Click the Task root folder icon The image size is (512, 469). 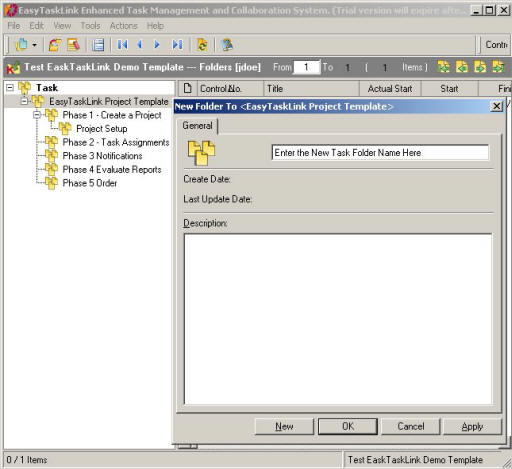click(x=25, y=88)
